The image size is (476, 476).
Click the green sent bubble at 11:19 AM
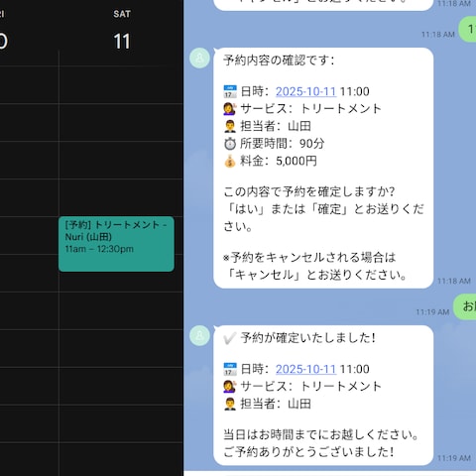[x=465, y=306]
